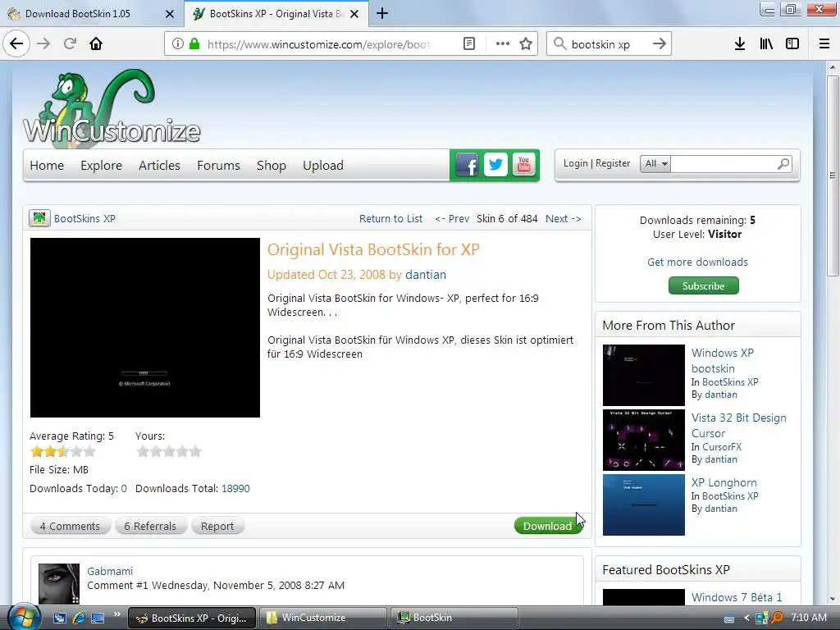Click the Downloads Total 18990 count
Image resolution: width=840 pixels, height=630 pixels.
point(235,489)
